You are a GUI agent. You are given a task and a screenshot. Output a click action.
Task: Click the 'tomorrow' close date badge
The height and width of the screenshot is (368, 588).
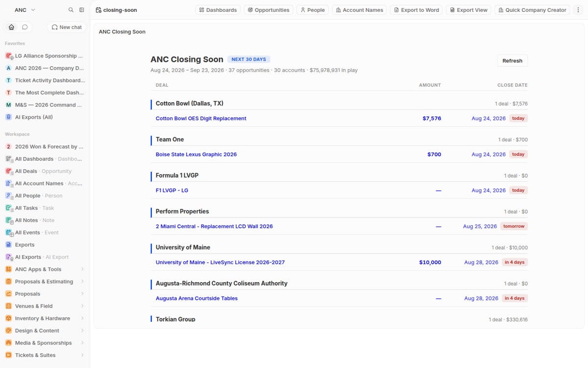(514, 226)
